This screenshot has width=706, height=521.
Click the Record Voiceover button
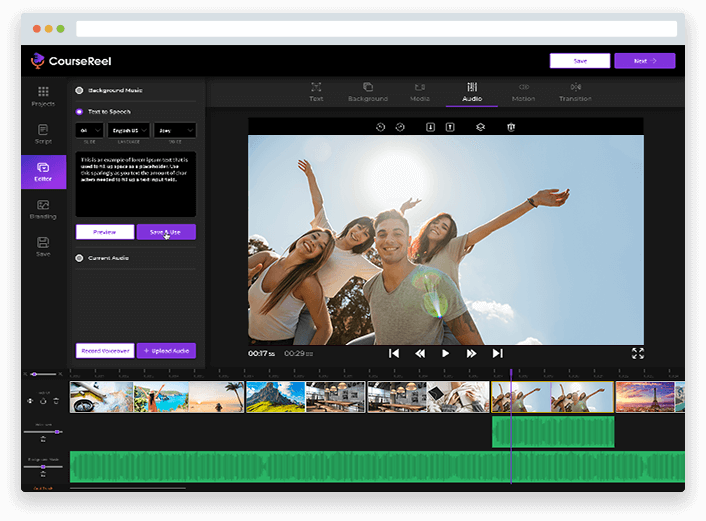pos(105,351)
